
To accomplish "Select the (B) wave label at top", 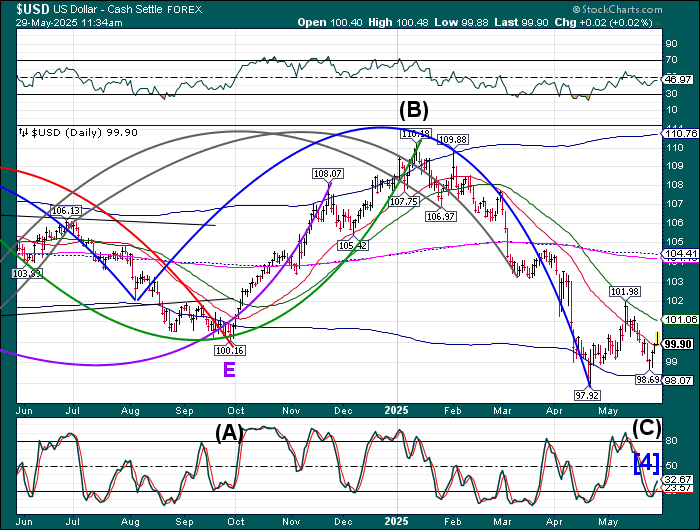I will click(x=414, y=109).
